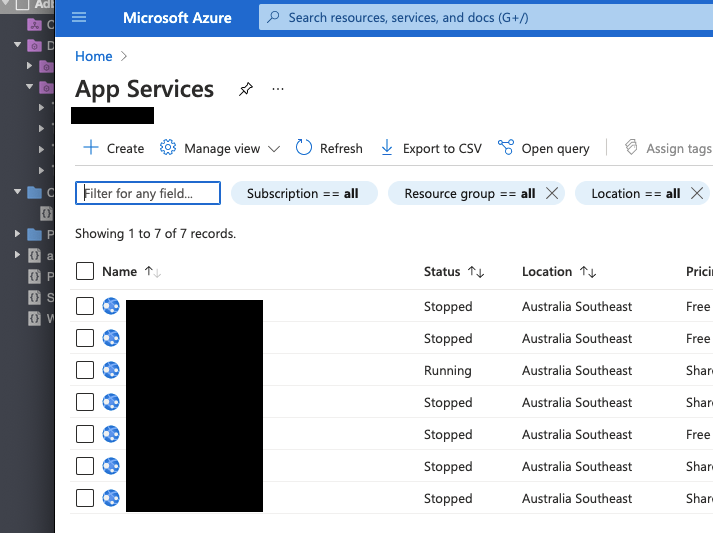Click the first row Stopped status
Screen dimensions: 713x533
(448, 307)
